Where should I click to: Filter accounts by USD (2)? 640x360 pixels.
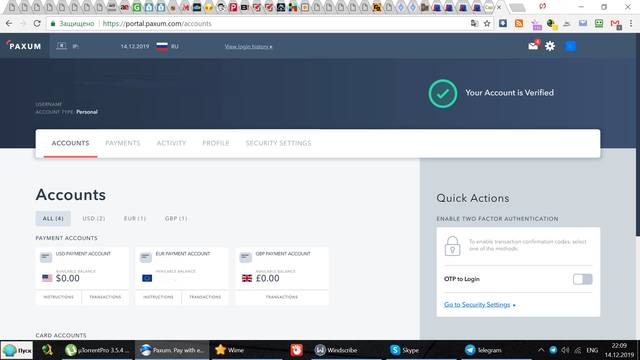pos(94,218)
